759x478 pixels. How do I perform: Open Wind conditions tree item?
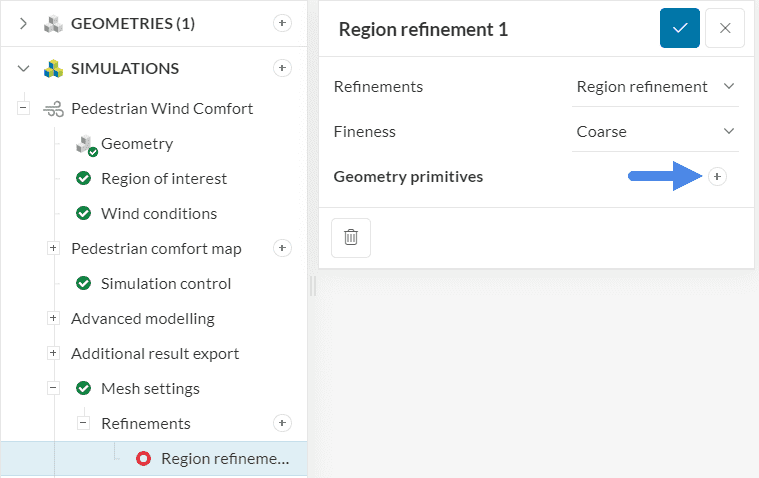[x=158, y=214]
